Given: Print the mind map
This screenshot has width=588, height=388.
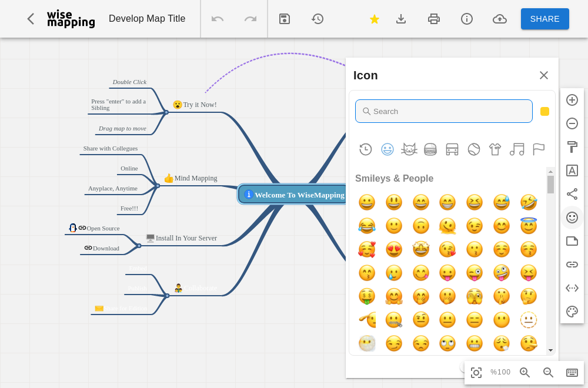Looking at the screenshot, I should coord(434,19).
